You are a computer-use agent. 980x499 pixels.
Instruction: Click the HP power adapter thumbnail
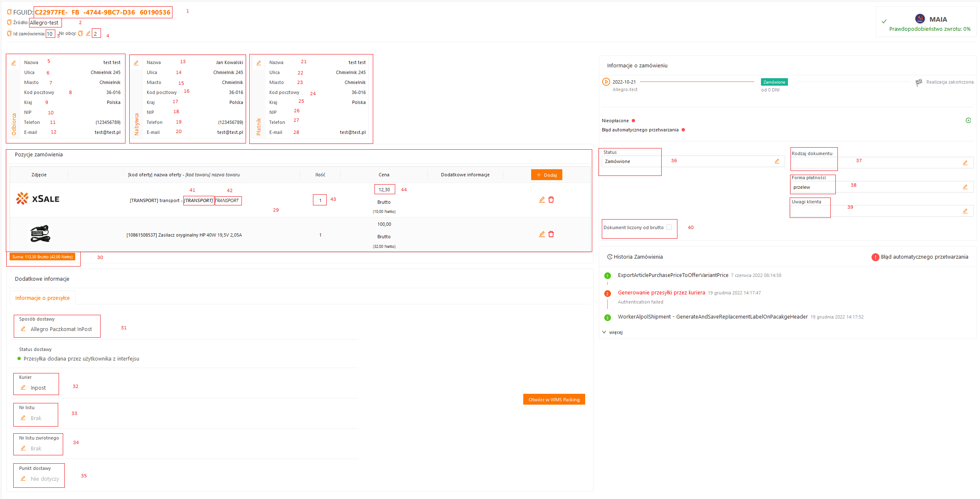tap(40, 234)
